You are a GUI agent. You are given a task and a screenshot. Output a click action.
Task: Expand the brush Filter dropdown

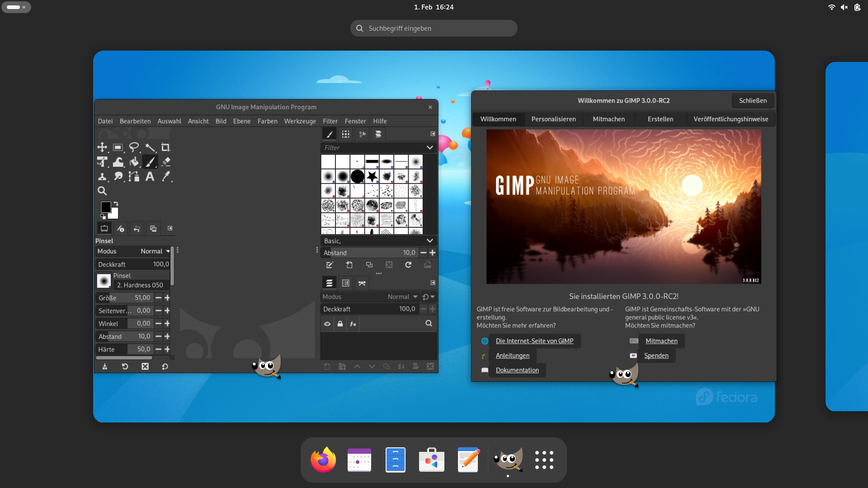pos(429,148)
